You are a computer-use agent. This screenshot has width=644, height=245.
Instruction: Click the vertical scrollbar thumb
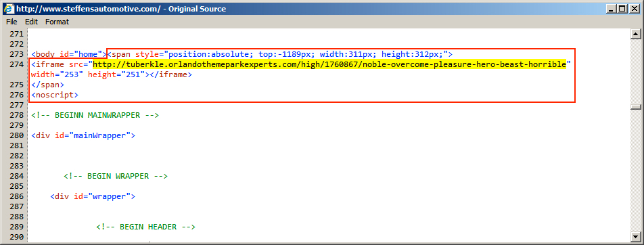click(x=636, y=107)
